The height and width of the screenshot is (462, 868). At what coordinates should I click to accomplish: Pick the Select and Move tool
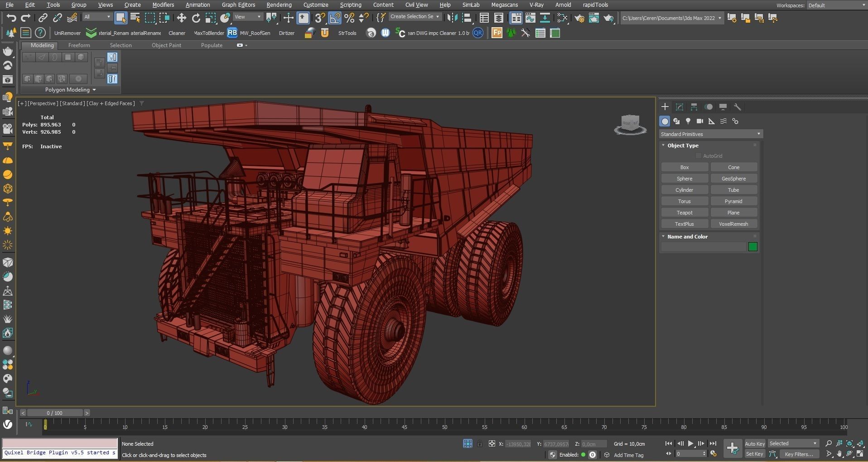click(x=182, y=18)
